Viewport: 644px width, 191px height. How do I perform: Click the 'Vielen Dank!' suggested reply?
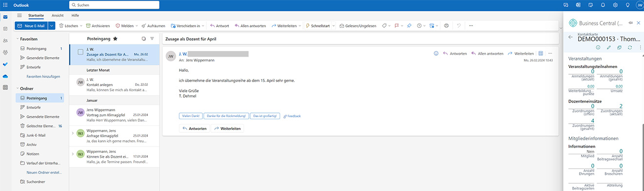(x=191, y=116)
